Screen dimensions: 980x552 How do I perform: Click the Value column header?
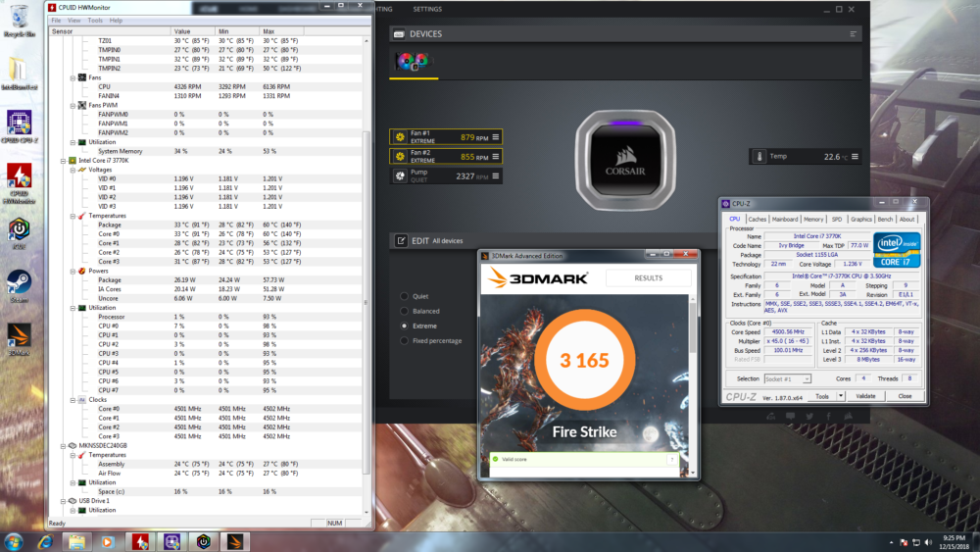pos(192,31)
